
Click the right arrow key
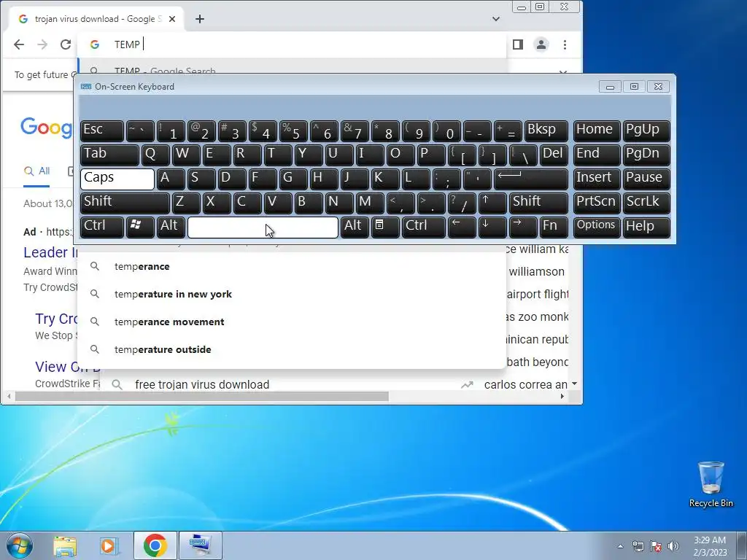click(x=523, y=227)
